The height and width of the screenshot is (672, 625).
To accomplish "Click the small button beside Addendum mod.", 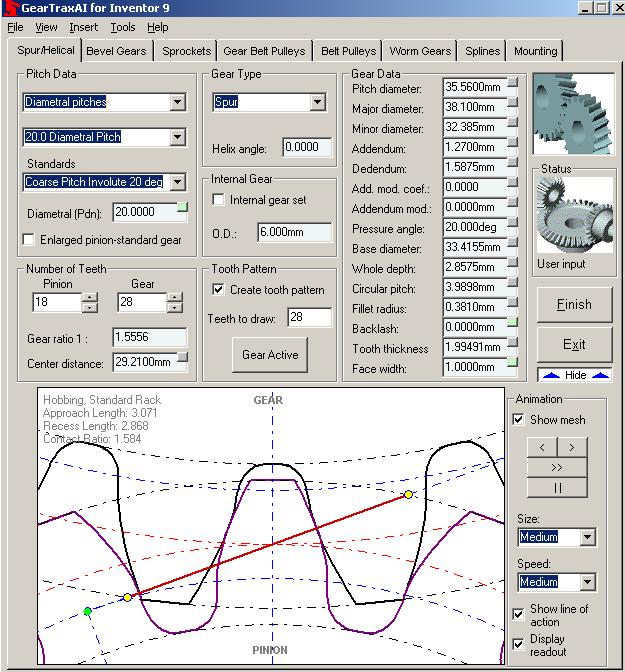I will coord(512,202).
